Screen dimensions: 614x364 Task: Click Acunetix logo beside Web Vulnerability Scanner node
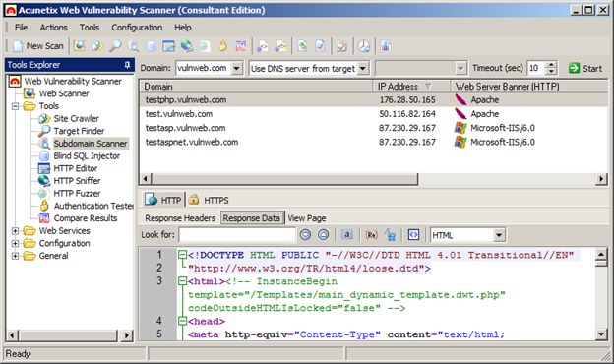(15, 81)
